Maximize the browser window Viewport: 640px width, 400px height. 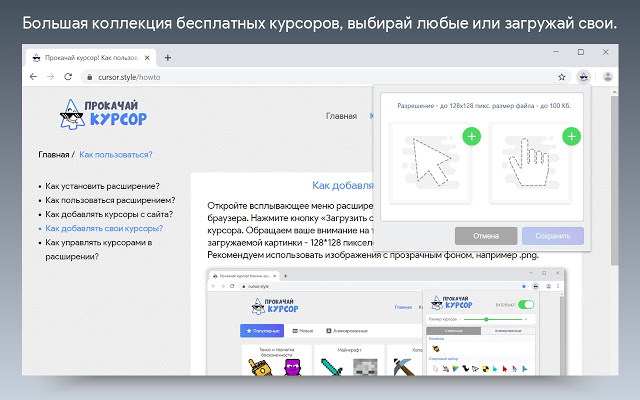tap(581, 52)
